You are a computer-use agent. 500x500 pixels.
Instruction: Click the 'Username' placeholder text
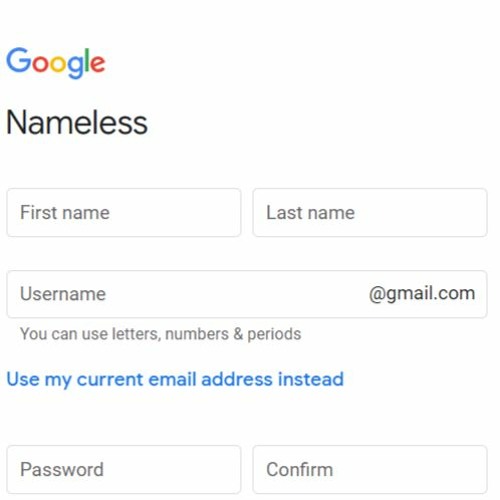63,294
